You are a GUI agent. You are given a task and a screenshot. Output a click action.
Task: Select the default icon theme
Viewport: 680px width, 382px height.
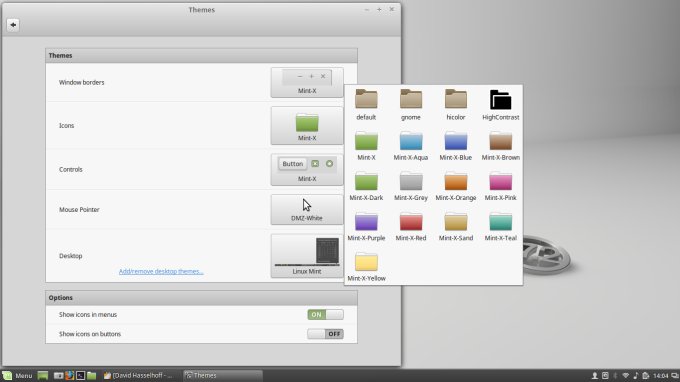366,104
